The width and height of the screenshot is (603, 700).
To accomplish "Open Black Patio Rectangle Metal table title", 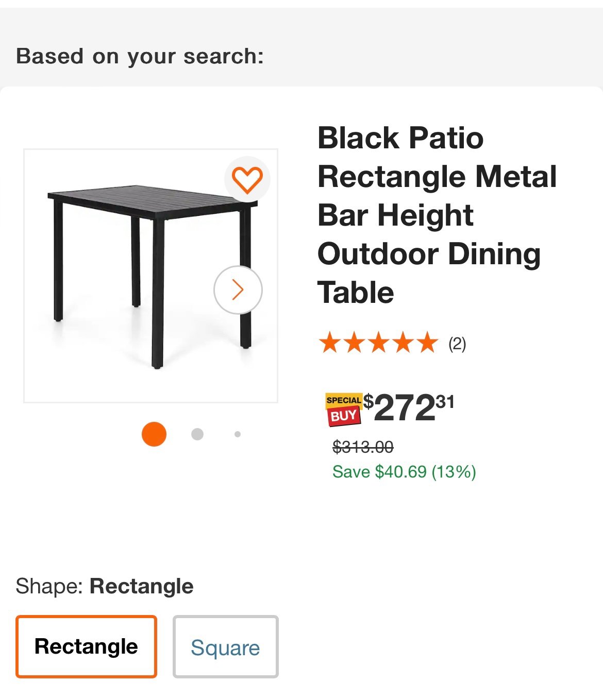I will (437, 215).
